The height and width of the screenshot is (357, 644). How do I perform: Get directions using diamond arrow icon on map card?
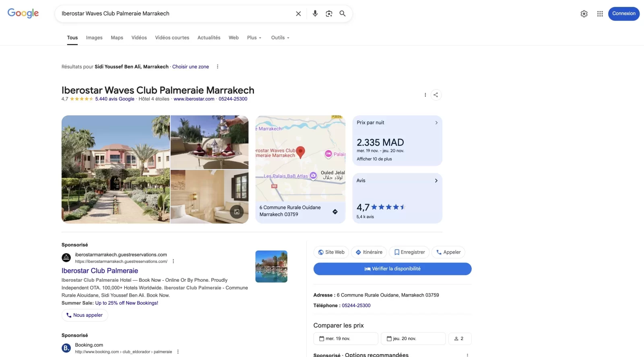pos(335,212)
